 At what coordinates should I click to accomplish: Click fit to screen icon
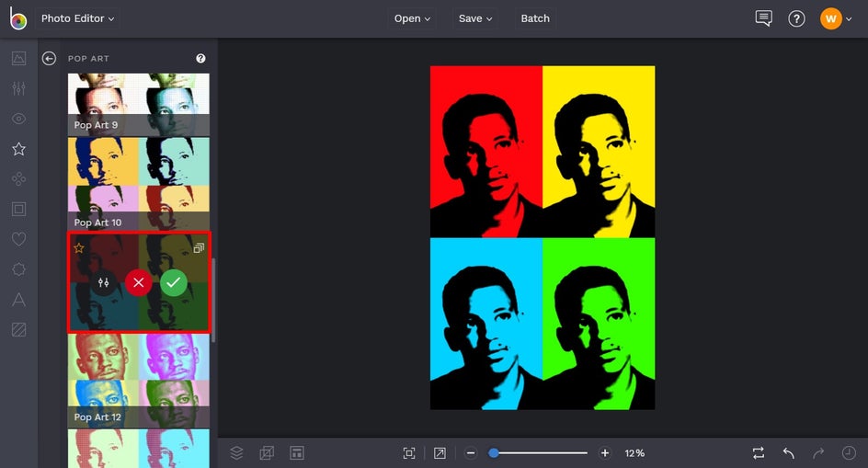409,453
